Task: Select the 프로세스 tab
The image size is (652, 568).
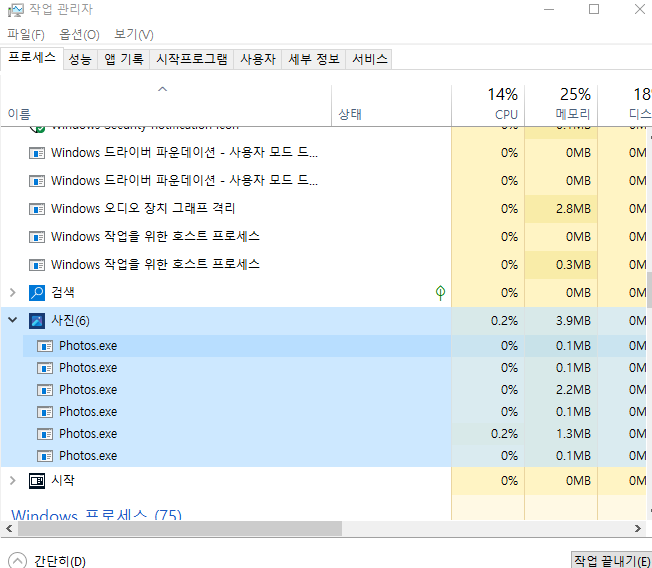Action: pyautogui.click(x=32, y=58)
